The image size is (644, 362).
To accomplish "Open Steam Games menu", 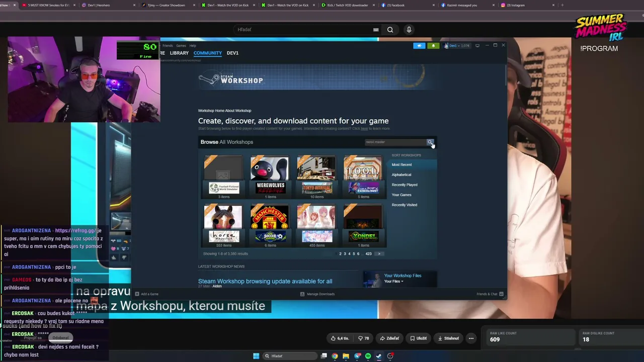I will (181, 46).
